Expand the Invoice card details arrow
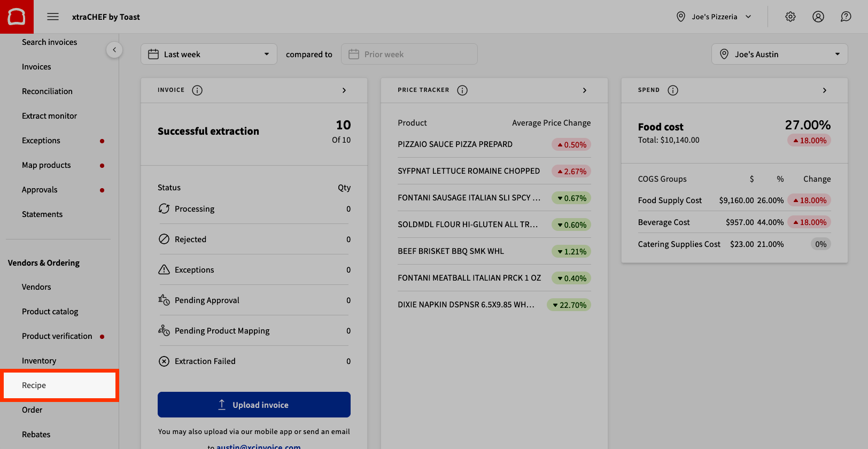868x449 pixels. (344, 90)
